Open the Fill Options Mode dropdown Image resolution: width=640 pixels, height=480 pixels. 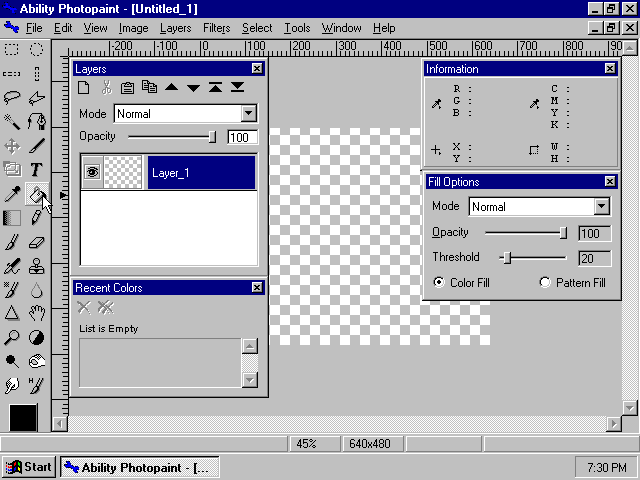(x=602, y=206)
